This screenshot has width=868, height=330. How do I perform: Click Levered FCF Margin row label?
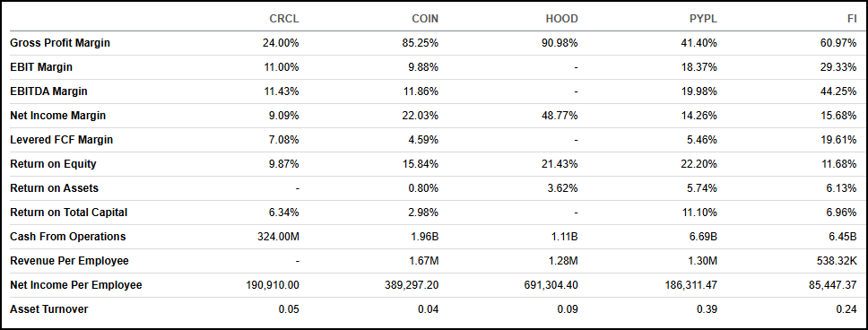(62, 140)
